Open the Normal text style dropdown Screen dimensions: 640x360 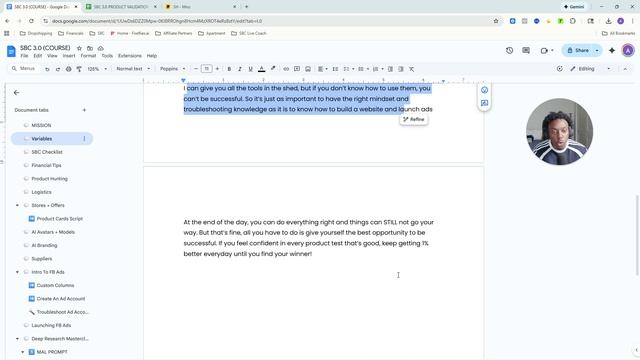click(x=133, y=69)
